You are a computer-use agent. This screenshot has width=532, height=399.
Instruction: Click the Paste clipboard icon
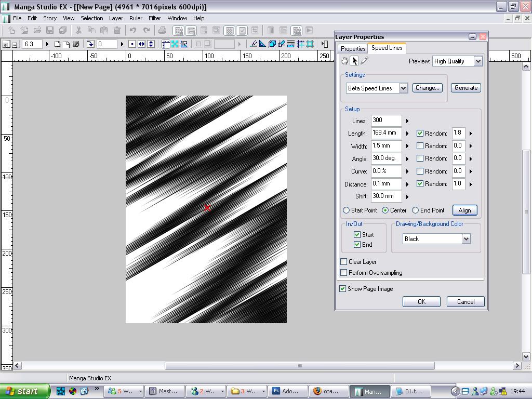[104, 31]
